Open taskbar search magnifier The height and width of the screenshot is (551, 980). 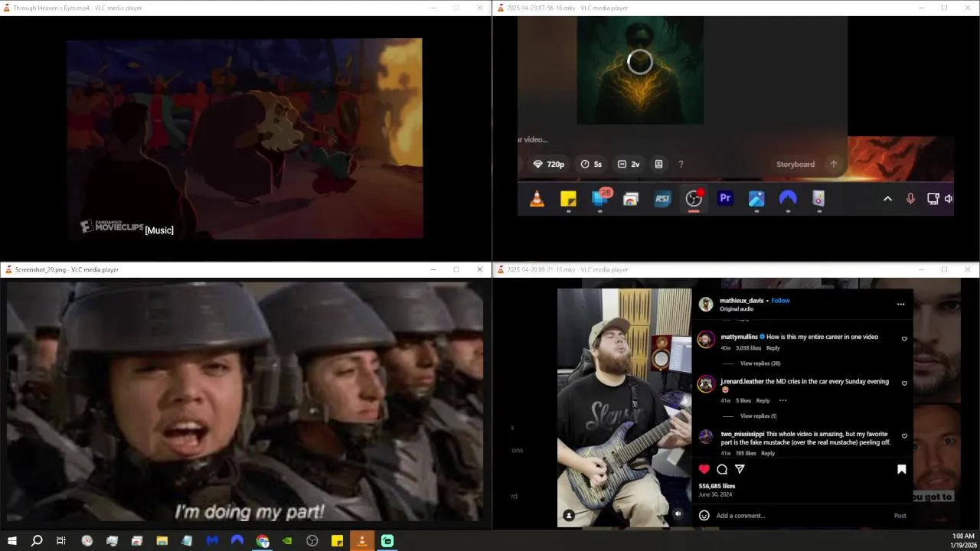(37, 541)
